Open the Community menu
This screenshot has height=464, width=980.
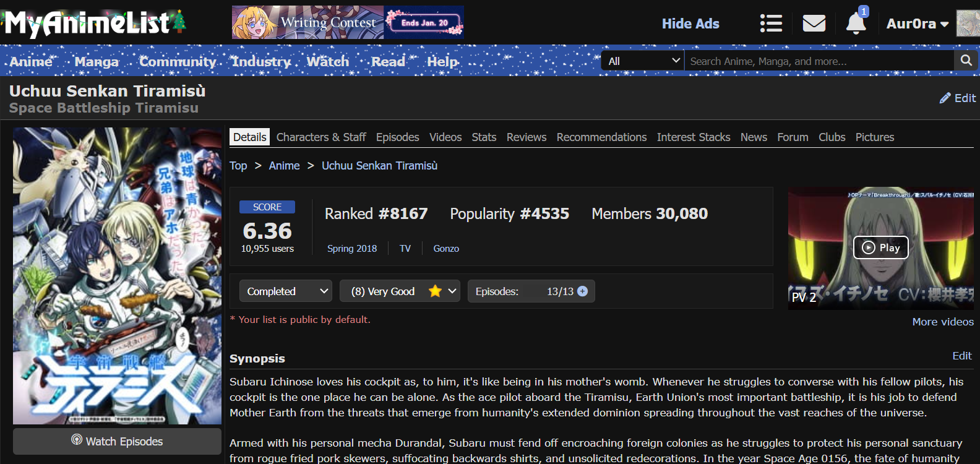[178, 61]
